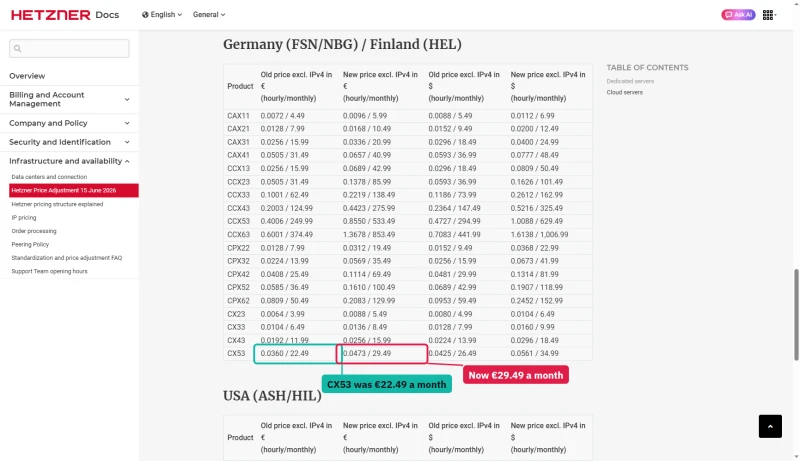Screen dimensions: 800x461
Task: Select Hetzner Price Adjustment 15 June 2026
Action: coord(74,190)
